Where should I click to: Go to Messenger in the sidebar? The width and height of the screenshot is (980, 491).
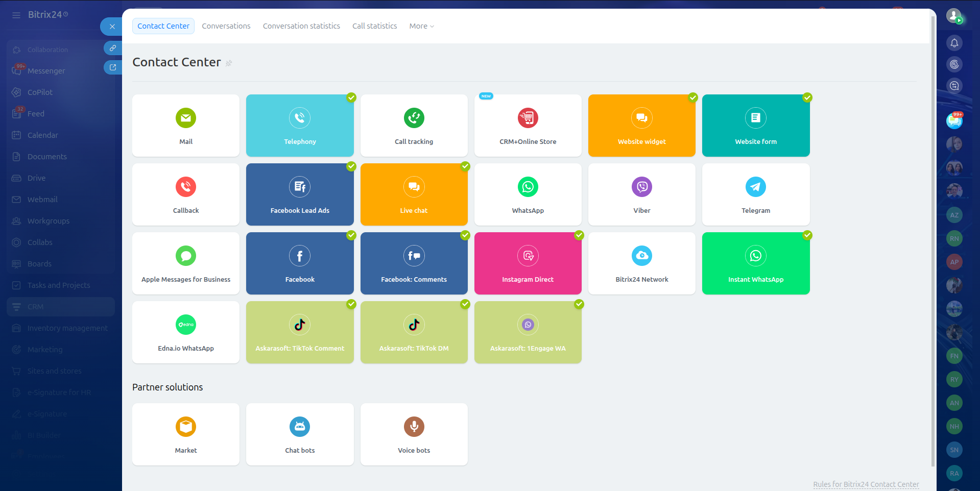(x=61, y=71)
